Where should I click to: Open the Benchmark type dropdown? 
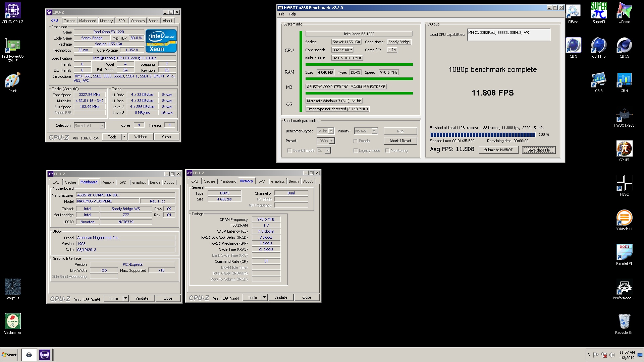point(325,131)
